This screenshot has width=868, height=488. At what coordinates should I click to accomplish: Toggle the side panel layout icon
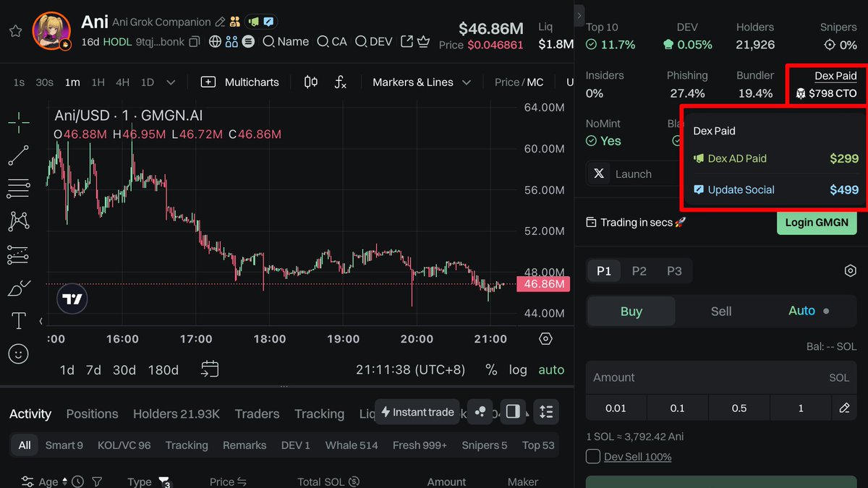tap(513, 412)
